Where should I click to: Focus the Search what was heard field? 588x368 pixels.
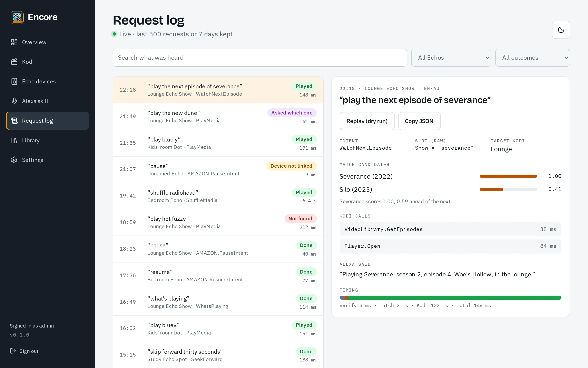(x=259, y=58)
